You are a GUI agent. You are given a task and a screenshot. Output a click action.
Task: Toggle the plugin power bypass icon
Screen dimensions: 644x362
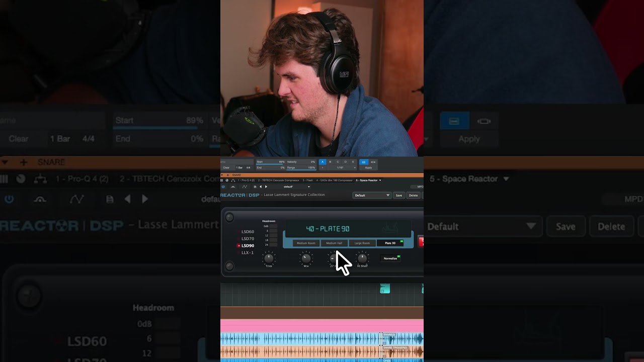pyautogui.click(x=223, y=187)
